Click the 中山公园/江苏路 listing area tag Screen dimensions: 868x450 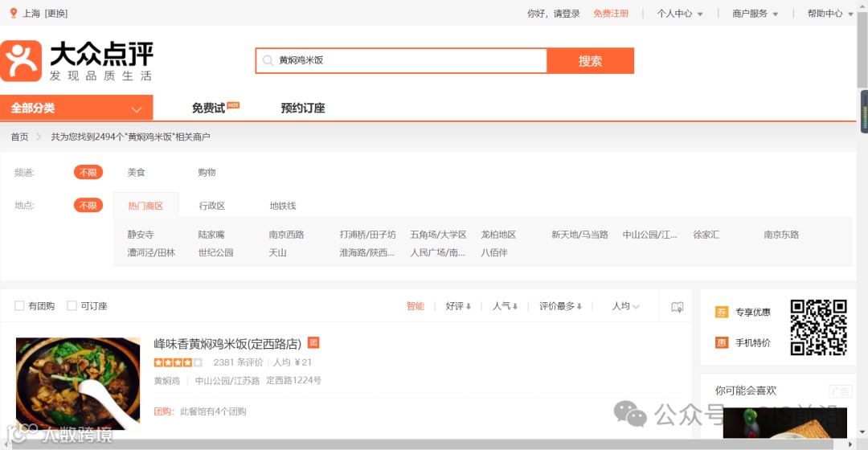coord(227,381)
